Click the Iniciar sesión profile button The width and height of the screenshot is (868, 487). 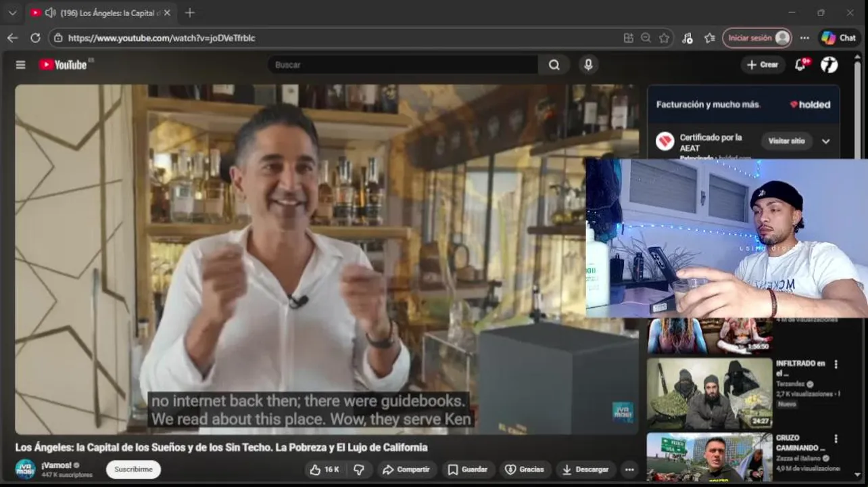point(756,38)
